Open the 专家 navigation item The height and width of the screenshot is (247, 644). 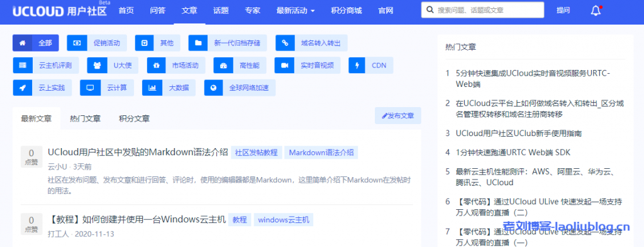click(x=253, y=11)
